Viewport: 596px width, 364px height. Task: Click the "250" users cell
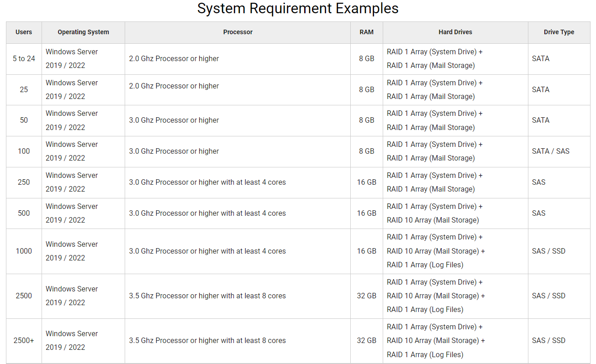pos(24,182)
